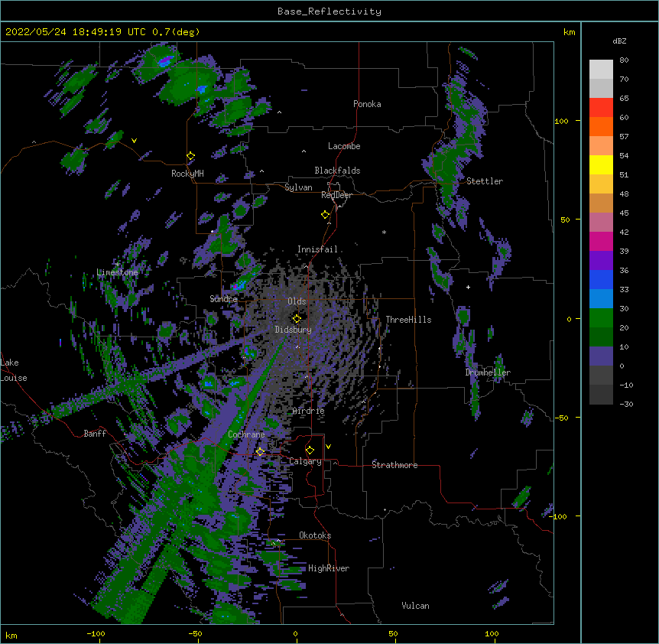Click the km unit label at bottom left
Image resolution: width=659 pixels, height=644 pixels.
click(x=11, y=636)
